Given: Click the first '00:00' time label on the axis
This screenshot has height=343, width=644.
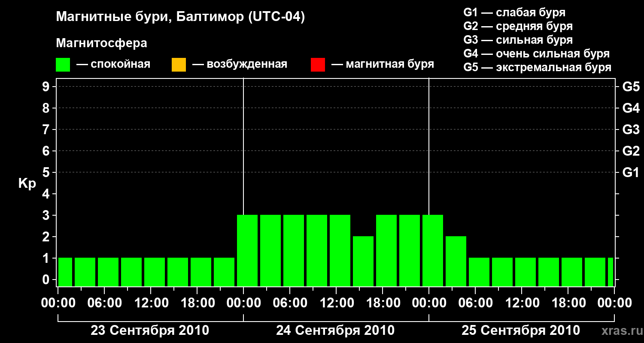Looking at the screenshot, I should click(x=58, y=303).
